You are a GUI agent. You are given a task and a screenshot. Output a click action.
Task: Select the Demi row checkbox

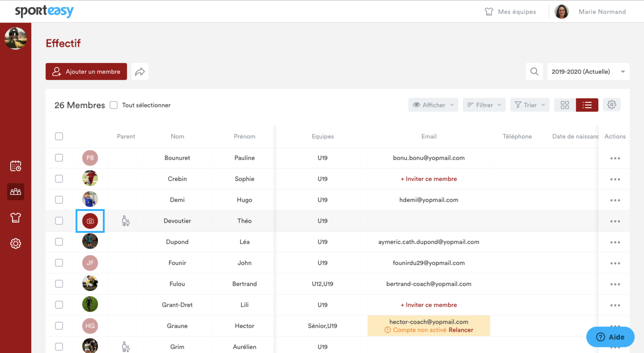coord(59,200)
